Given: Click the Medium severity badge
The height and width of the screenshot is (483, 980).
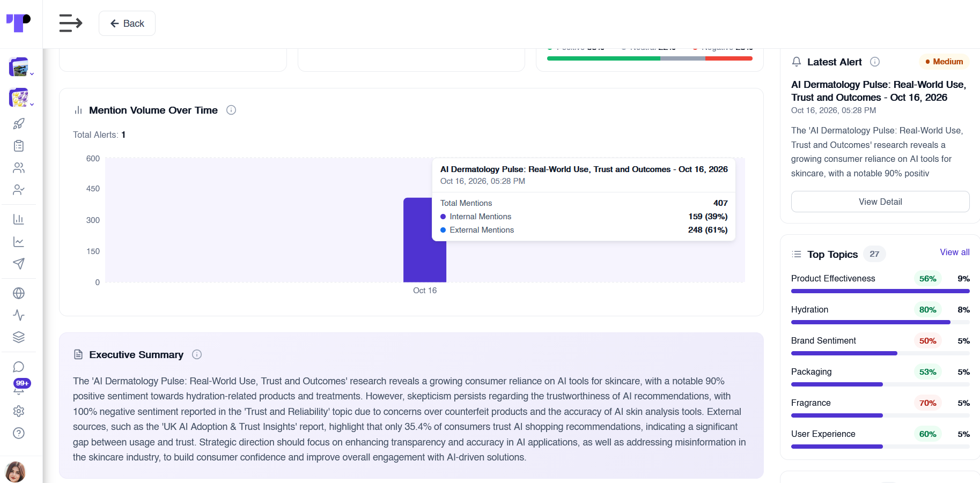Looking at the screenshot, I should [944, 62].
